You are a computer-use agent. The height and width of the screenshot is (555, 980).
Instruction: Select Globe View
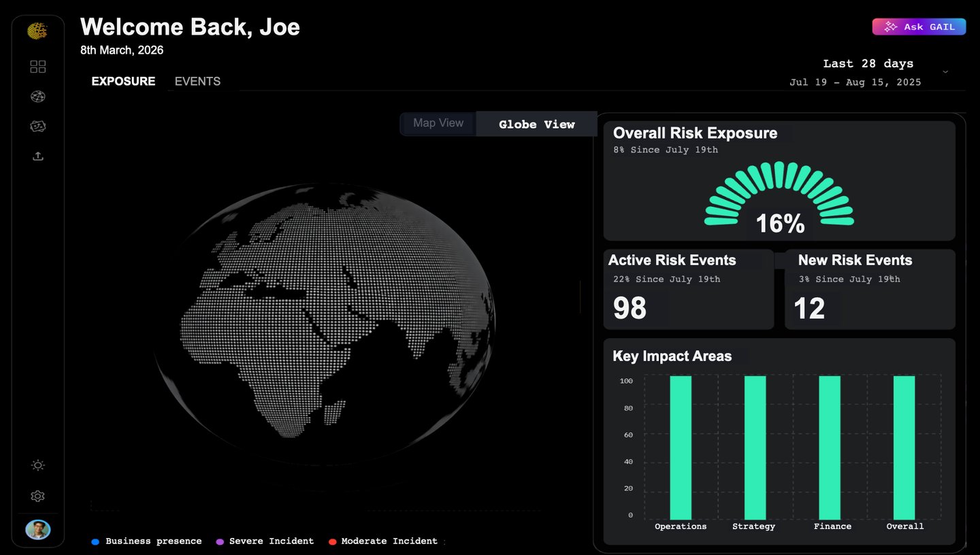point(537,124)
